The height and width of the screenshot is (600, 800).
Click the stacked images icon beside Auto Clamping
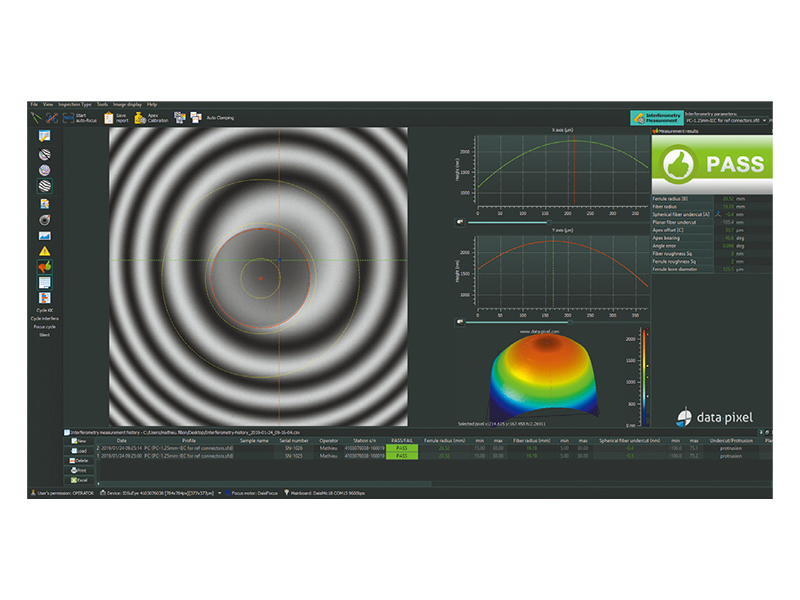click(x=196, y=118)
